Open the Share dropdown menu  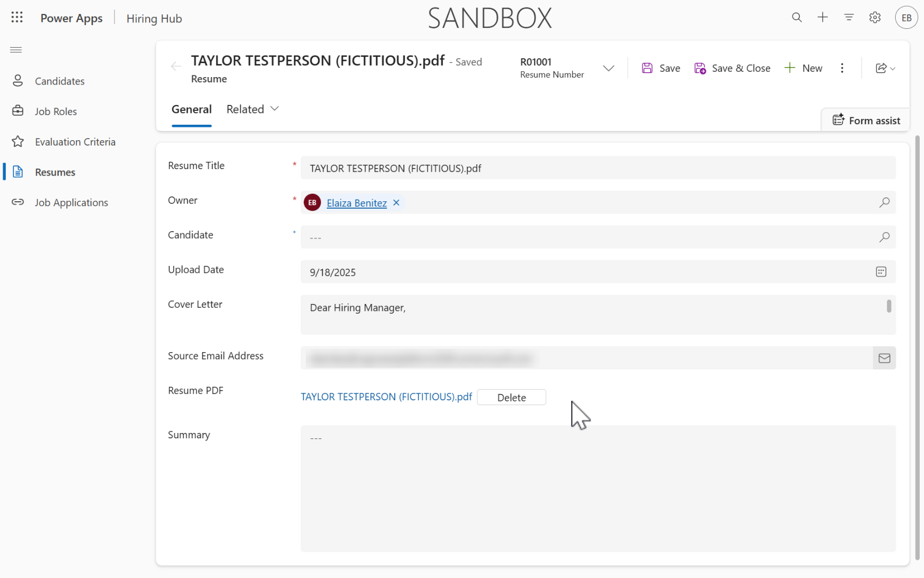pos(885,68)
